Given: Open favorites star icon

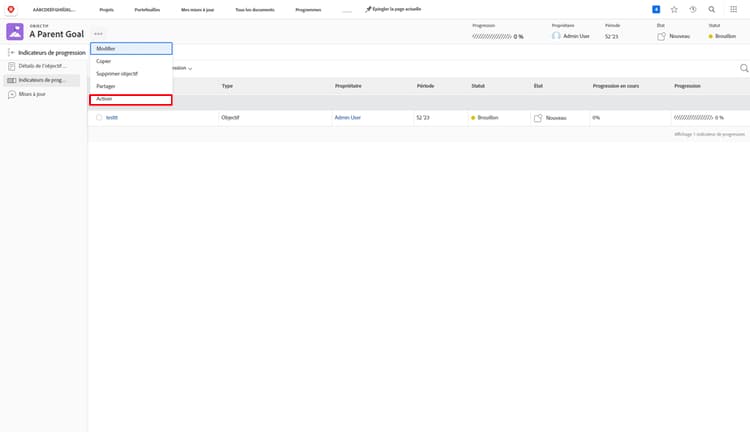Looking at the screenshot, I should tap(674, 9).
